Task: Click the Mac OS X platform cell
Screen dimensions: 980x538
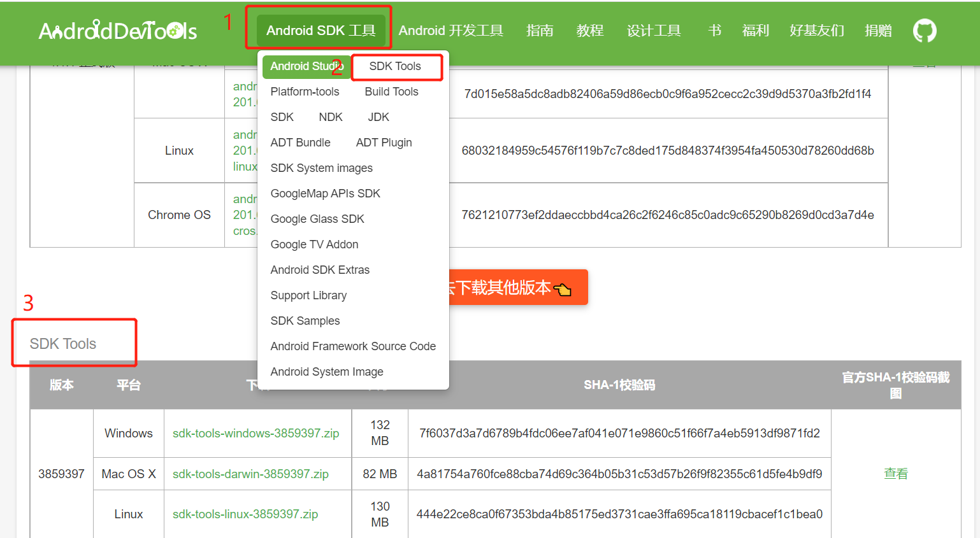Action: [129, 474]
